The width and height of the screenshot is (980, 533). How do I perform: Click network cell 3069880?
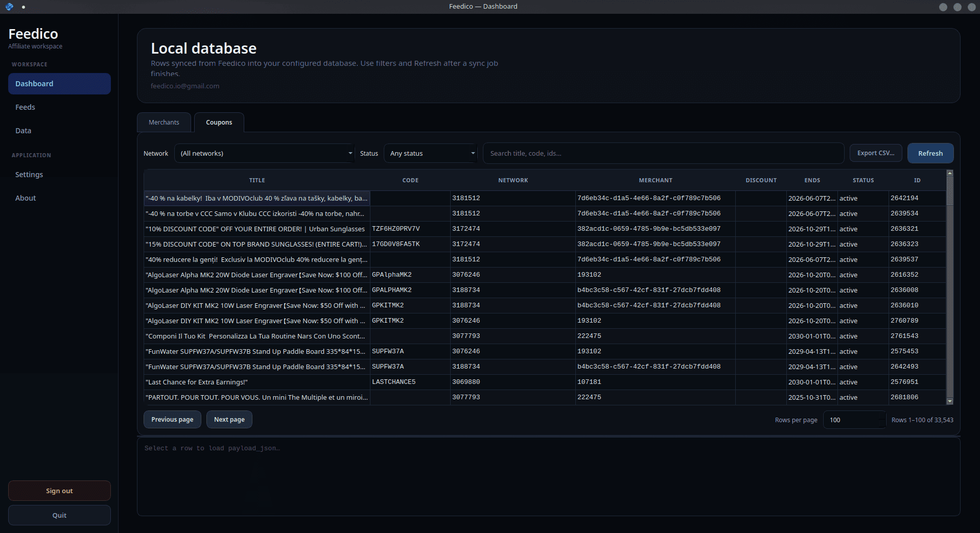[x=513, y=382]
